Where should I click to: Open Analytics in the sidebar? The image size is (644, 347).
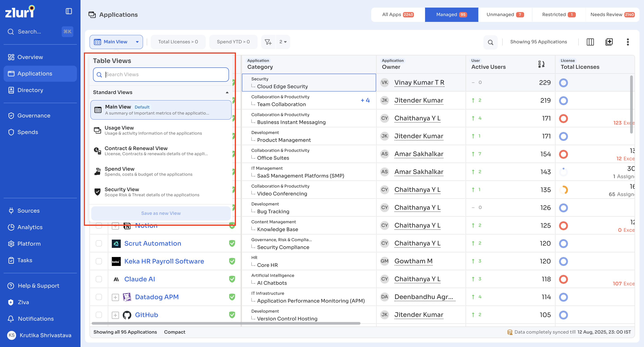click(x=40, y=227)
